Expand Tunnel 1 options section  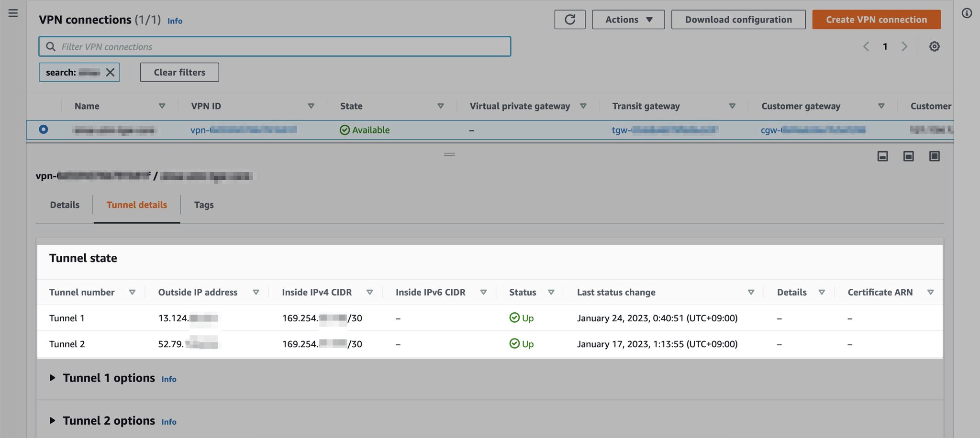[x=53, y=378]
